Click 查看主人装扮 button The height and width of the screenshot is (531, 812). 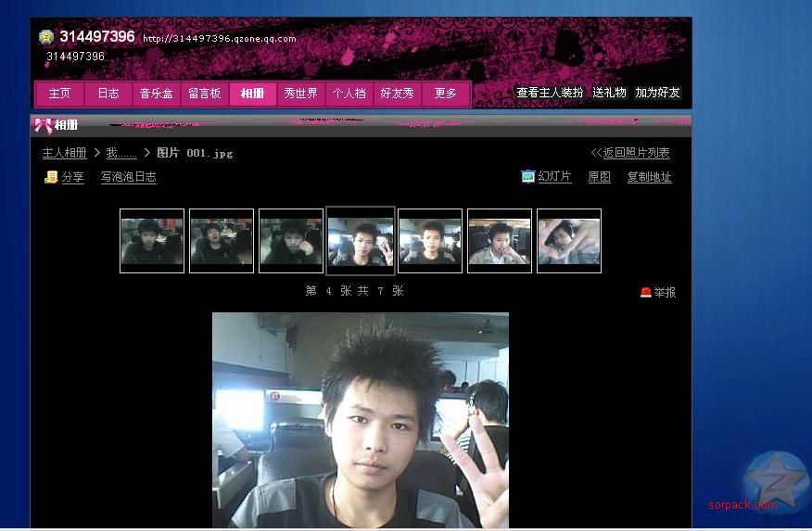pos(551,93)
